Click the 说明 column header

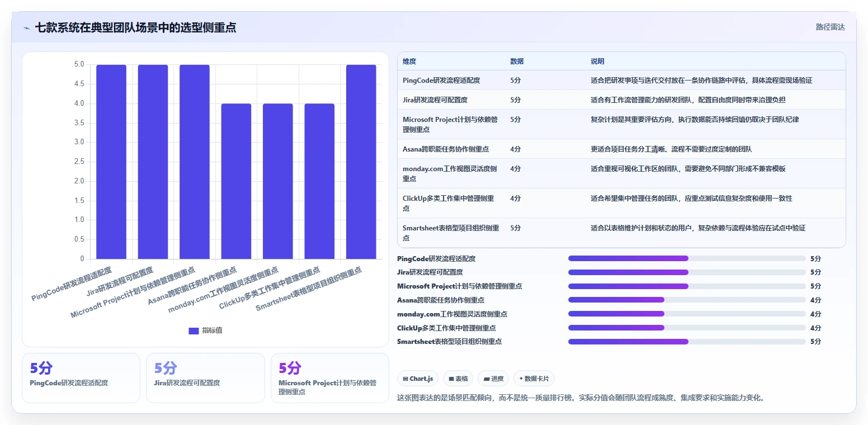tap(597, 61)
